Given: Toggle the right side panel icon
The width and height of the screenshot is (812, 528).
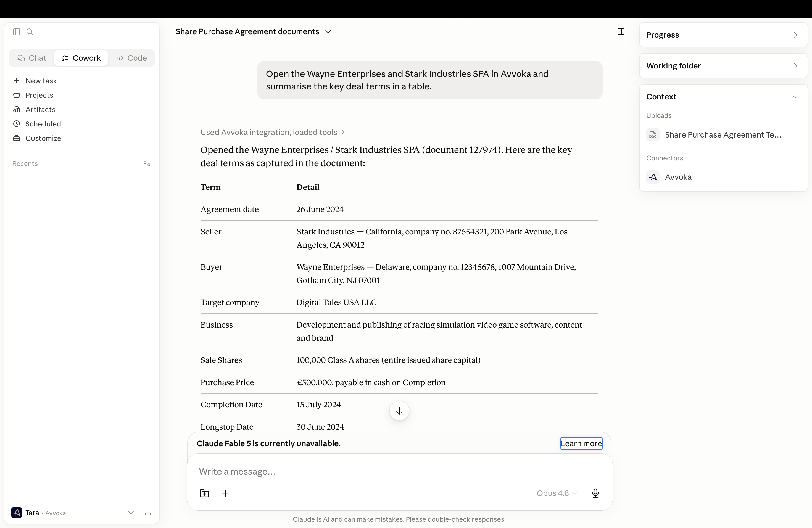Looking at the screenshot, I should click(x=621, y=32).
